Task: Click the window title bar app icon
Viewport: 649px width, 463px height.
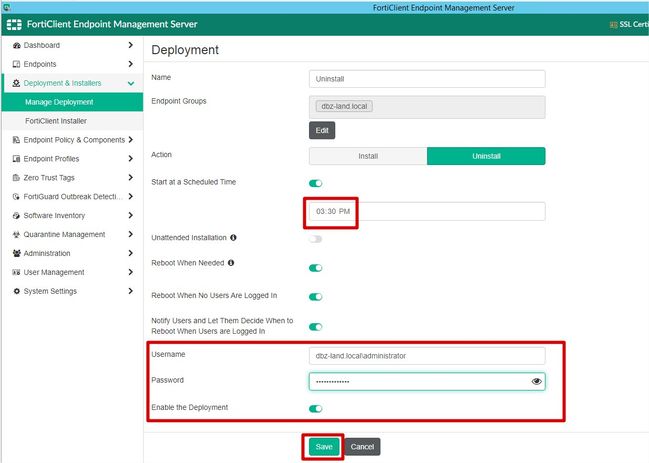Action: tap(7, 7)
